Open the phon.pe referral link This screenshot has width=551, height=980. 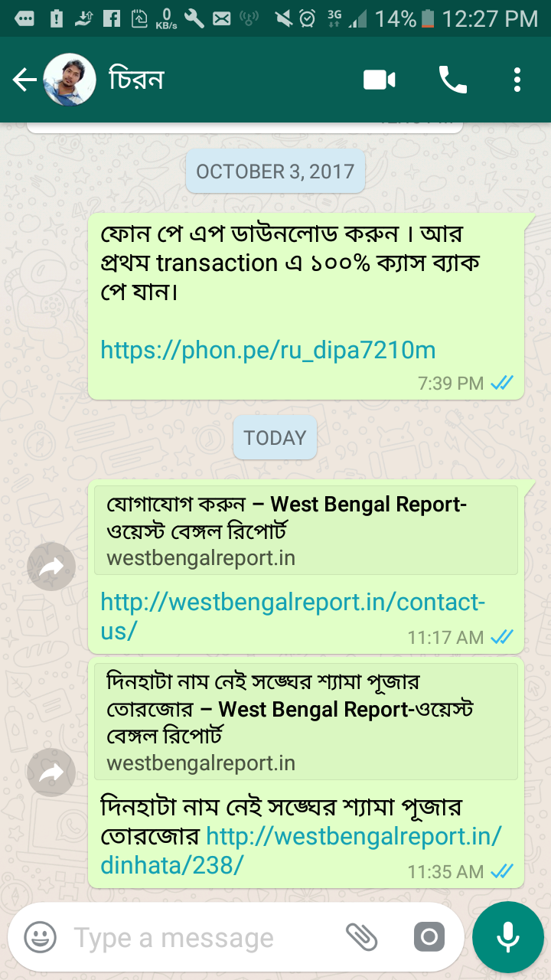click(x=268, y=351)
